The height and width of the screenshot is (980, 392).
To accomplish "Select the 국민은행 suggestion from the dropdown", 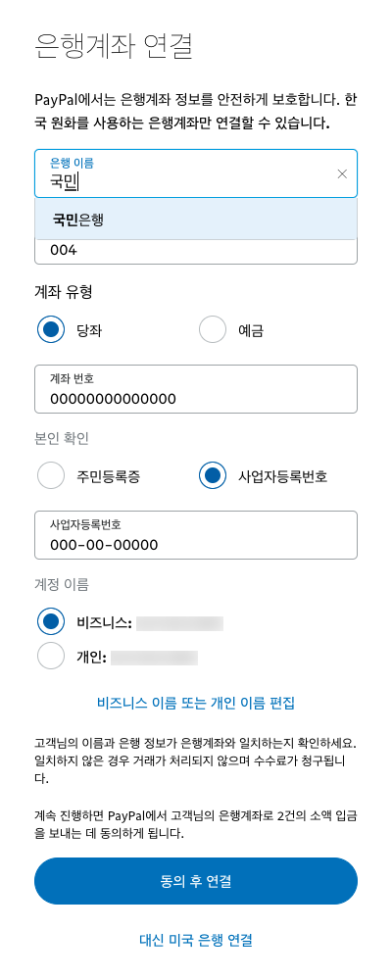I will (196, 220).
